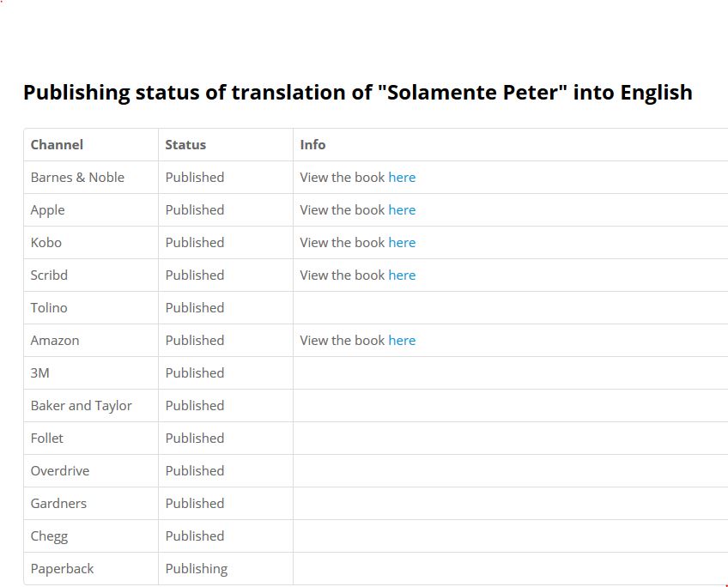
Task: Follow the Kobo 'here' link
Action: tap(402, 243)
